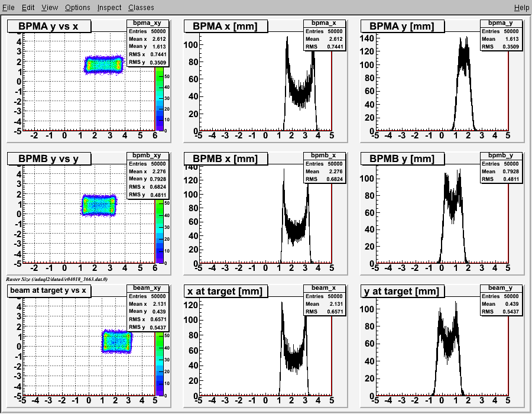Image resolution: width=532 pixels, height=414 pixels.
Task: Select the 'beam at target y vs x' title
Action: 49,290
